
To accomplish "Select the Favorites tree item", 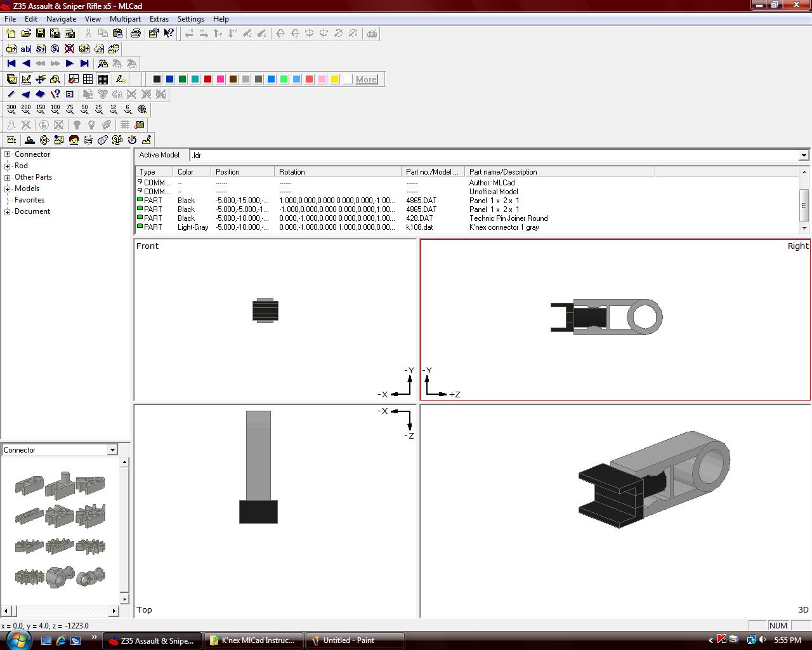I will coord(29,200).
